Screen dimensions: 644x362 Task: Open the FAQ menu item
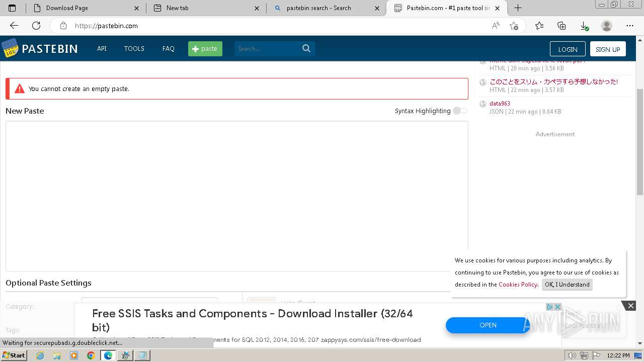click(169, 49)
